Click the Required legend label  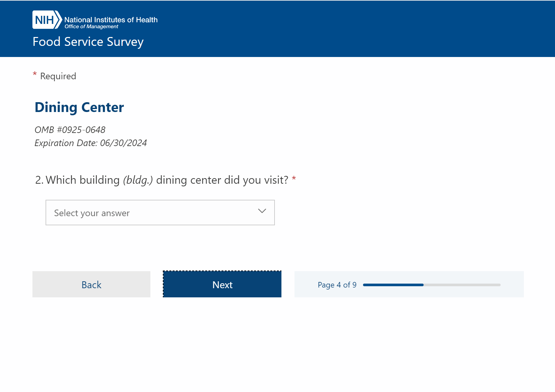pyautogui.click(x=58, y=76)
